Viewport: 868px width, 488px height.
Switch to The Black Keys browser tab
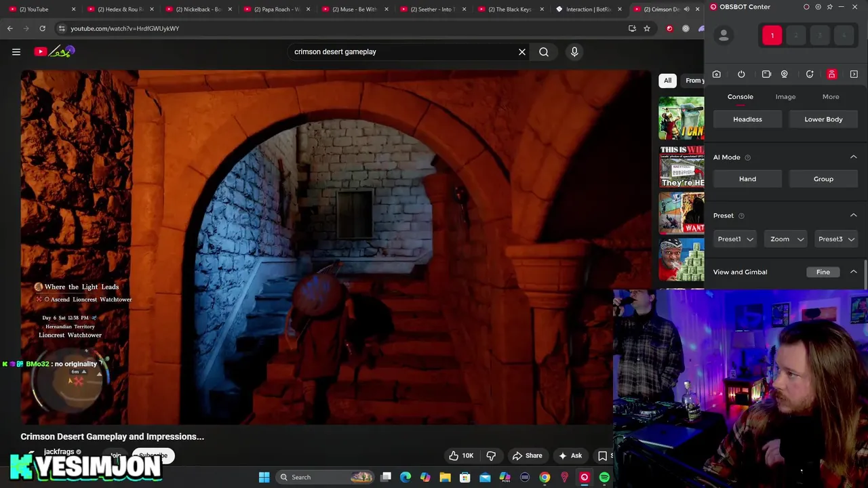(x=510, y=9)
